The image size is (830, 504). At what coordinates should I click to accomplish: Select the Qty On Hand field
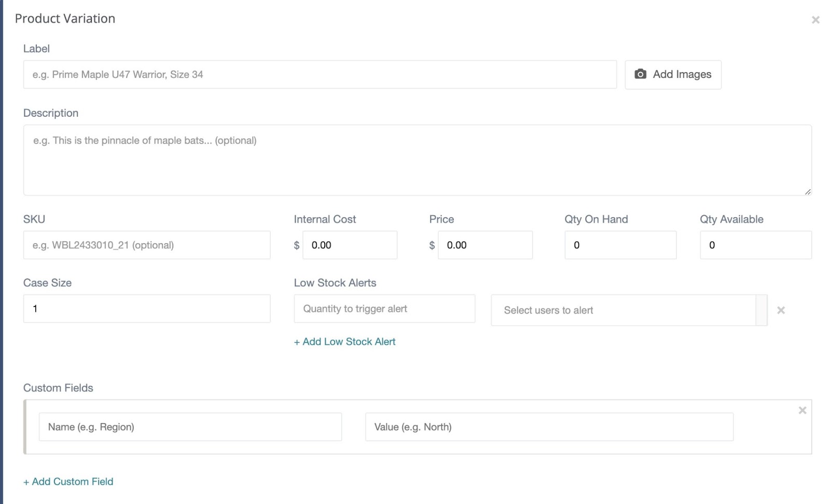(620, 245)
